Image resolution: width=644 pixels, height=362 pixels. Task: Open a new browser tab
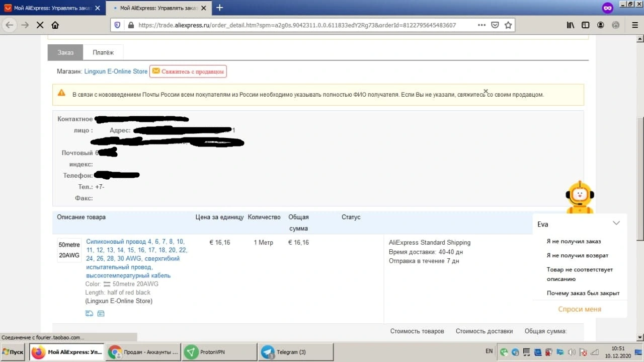pyautogui.click(x=219, y=8)
